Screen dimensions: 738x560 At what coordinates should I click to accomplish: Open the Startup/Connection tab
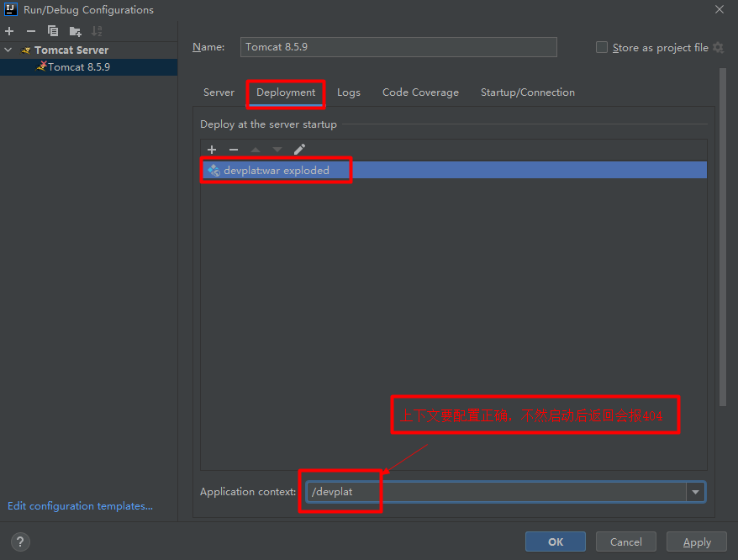click(528, 92)
